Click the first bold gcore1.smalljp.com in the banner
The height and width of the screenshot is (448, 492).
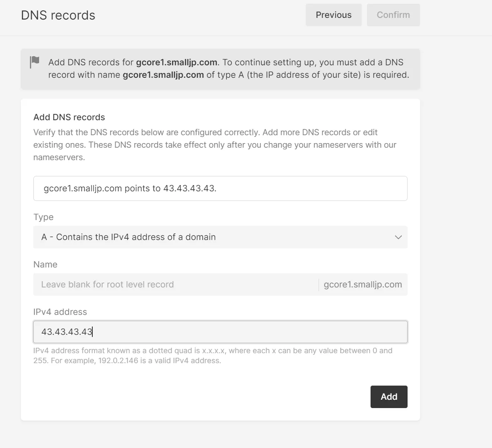[x=176, y=62]
